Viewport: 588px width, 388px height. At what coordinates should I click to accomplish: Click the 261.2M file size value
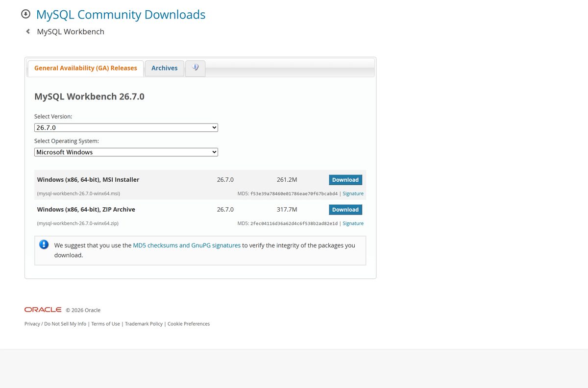pyautogui.click(x=287, y=180)
